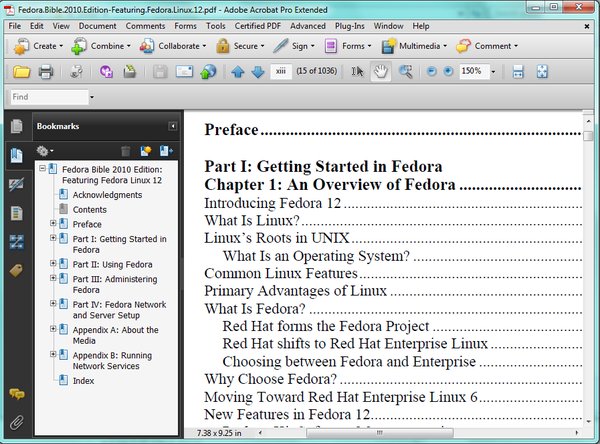Screen dimensions: 600x444
Task: Go to previous page with the up arrow
Action: pos(238,72)
